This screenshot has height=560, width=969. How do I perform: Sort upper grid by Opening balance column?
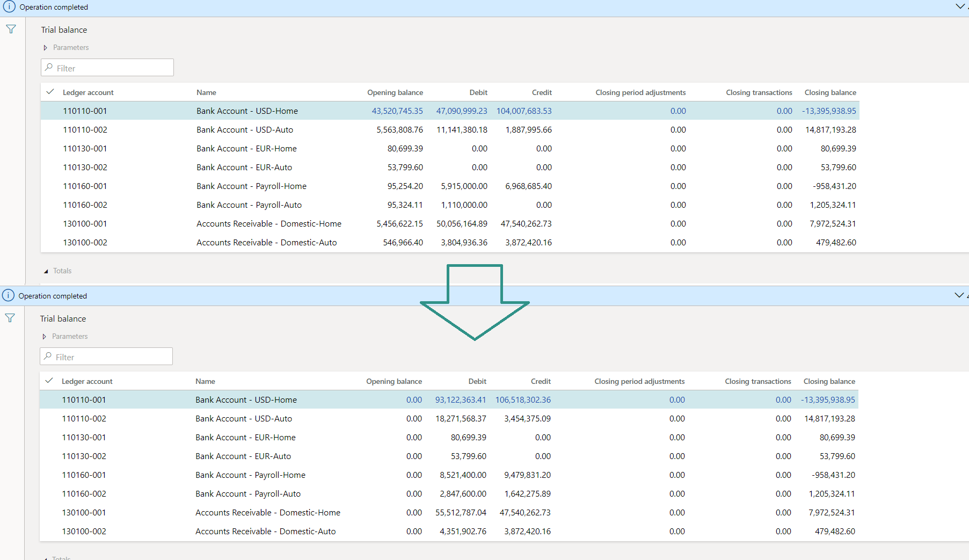(x=395, y=92)
